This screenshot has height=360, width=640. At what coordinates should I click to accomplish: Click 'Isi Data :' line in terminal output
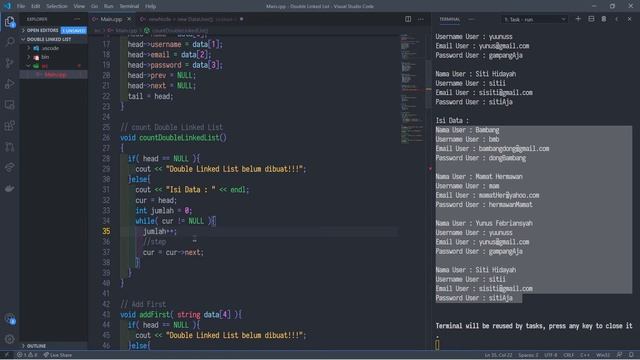coord(452,120)
